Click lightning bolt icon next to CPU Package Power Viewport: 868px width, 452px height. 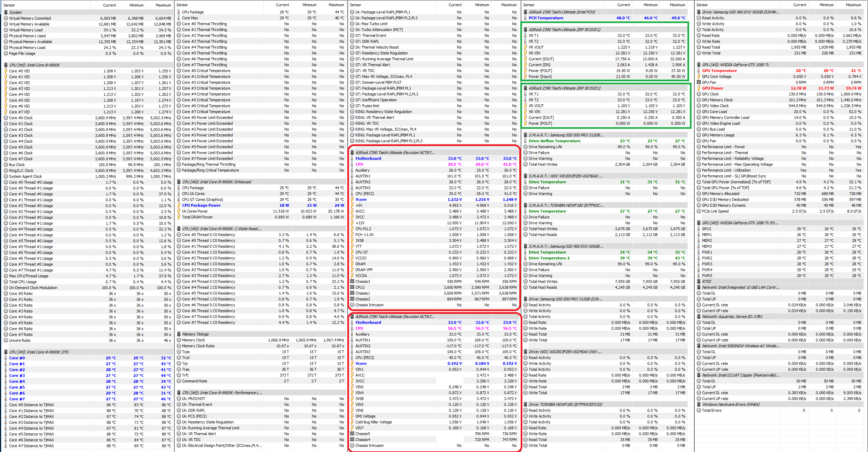[x=179, y=205]
